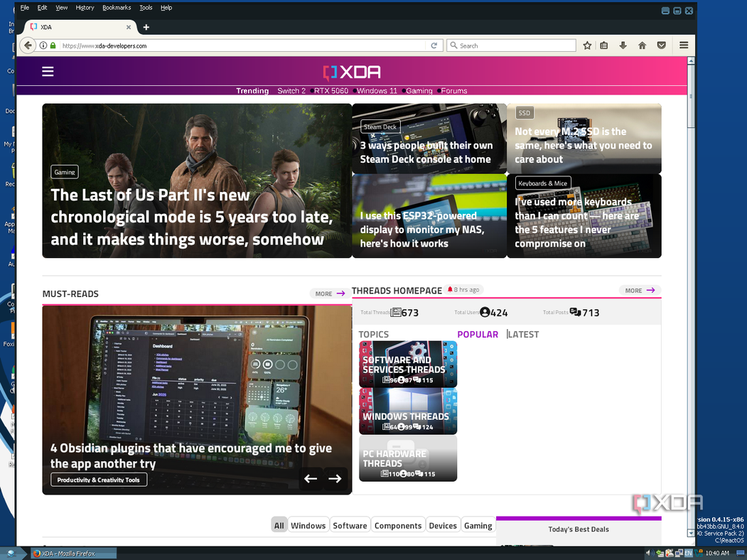Select the Devices category filter
Image resolution: width=747 pixels, height=560 pixels.
point(443,525)
